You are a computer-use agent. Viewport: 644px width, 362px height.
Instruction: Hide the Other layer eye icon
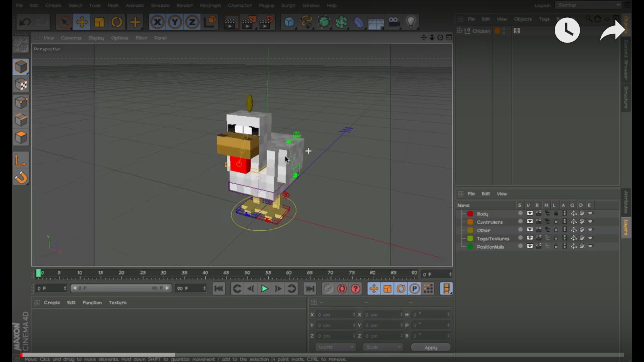tap(530, 230)
